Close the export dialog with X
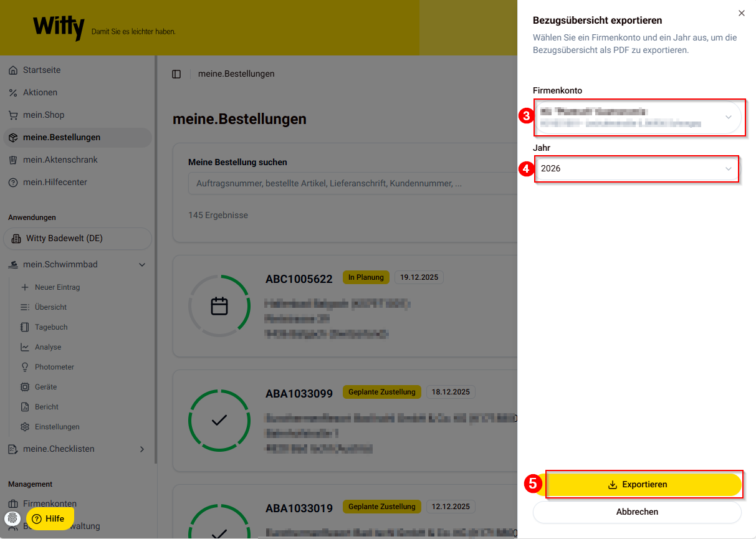The height and width of the screenshot is (539, 756). tap(741, 13)
